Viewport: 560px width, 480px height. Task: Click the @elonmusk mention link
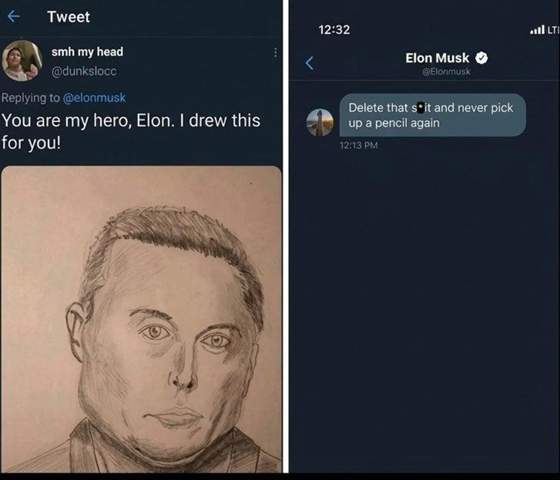94,98
